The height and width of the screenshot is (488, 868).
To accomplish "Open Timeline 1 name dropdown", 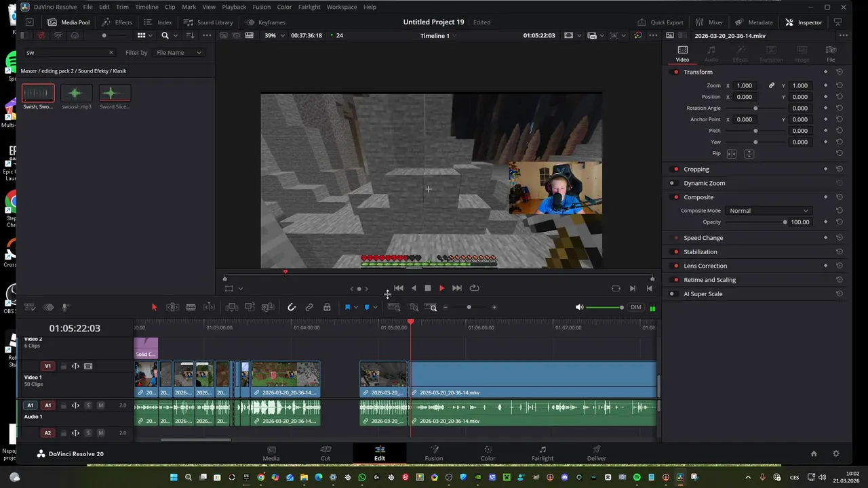I will pos(440,35).
